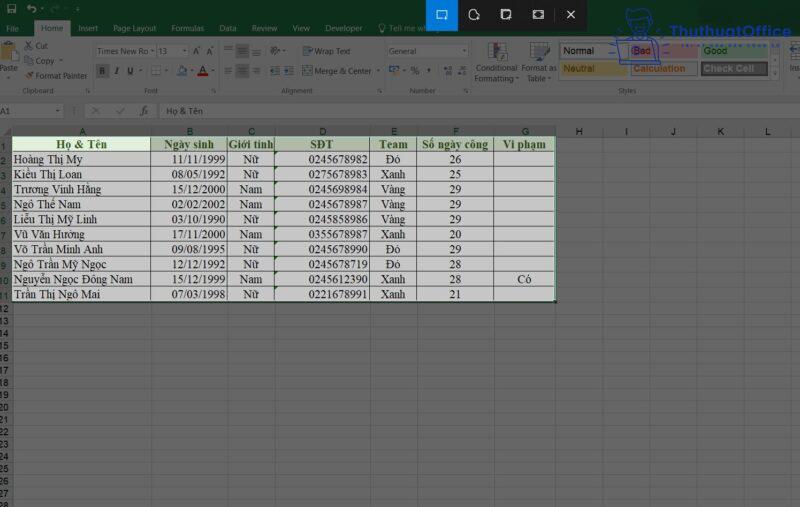Screen dimensions: 800x507
Task: Toggle Wrap Text
Action: tap(327, 51)
